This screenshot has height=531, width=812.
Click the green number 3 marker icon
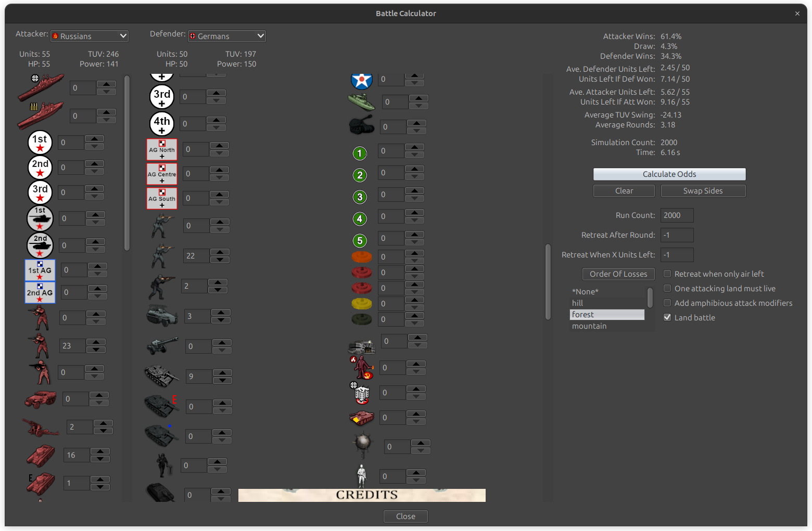360,197
